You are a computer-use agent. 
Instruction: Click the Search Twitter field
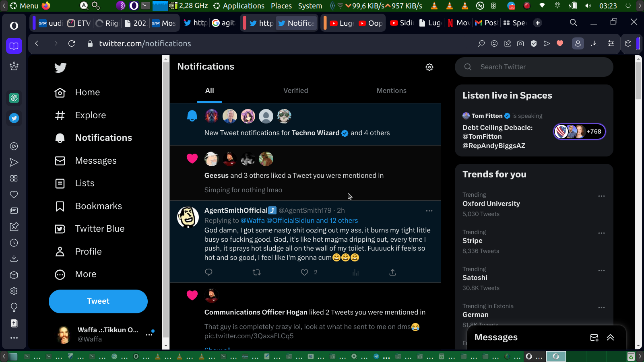pyautogui.click(x=534, y=67)
